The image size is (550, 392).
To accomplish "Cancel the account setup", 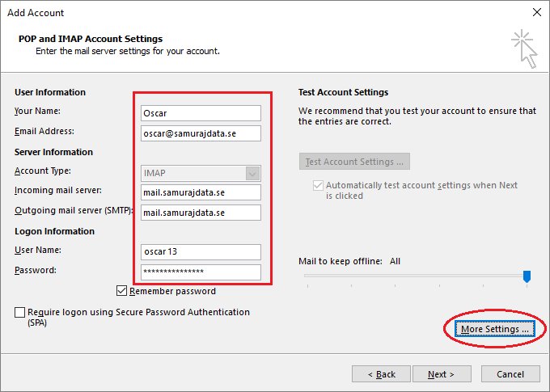I will coord(510,374).
